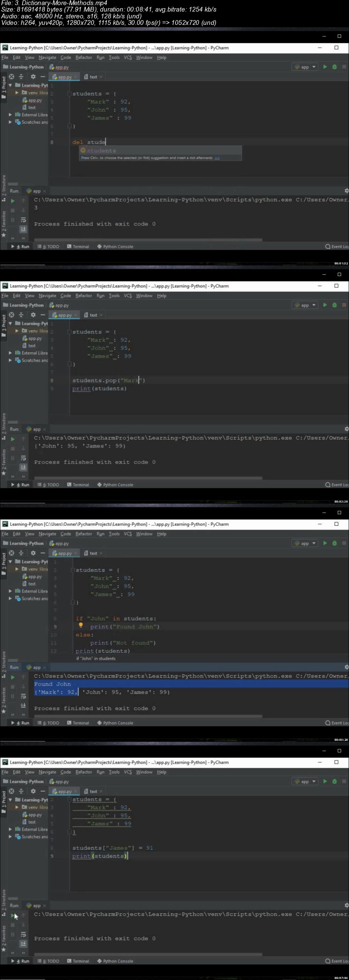
Task: Open Terminal tool tab in "del stude" frame
Action: point(78,246)
